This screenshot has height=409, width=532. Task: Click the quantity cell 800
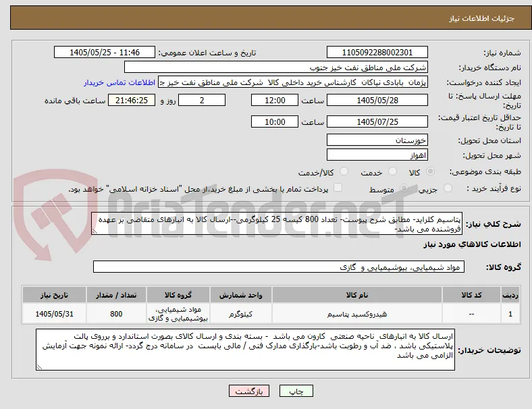pyautogui.click(x=116, y=314)
